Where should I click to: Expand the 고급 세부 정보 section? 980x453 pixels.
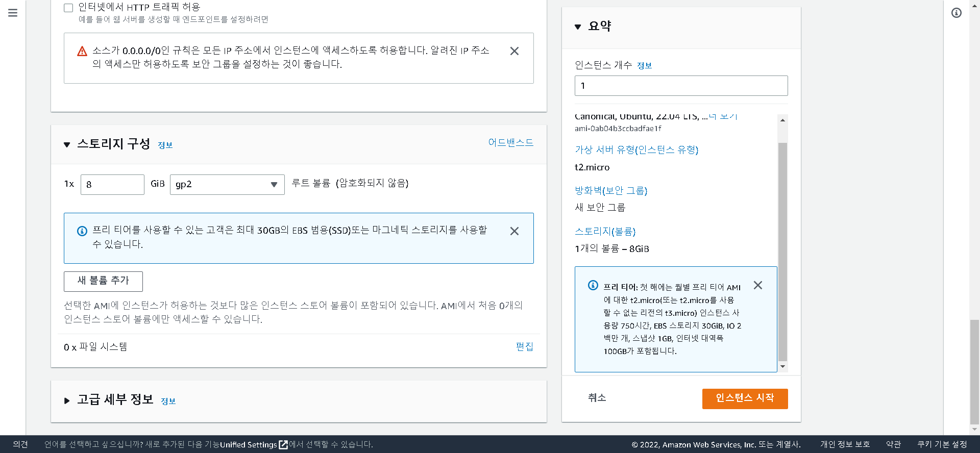(x=67, y=401)
